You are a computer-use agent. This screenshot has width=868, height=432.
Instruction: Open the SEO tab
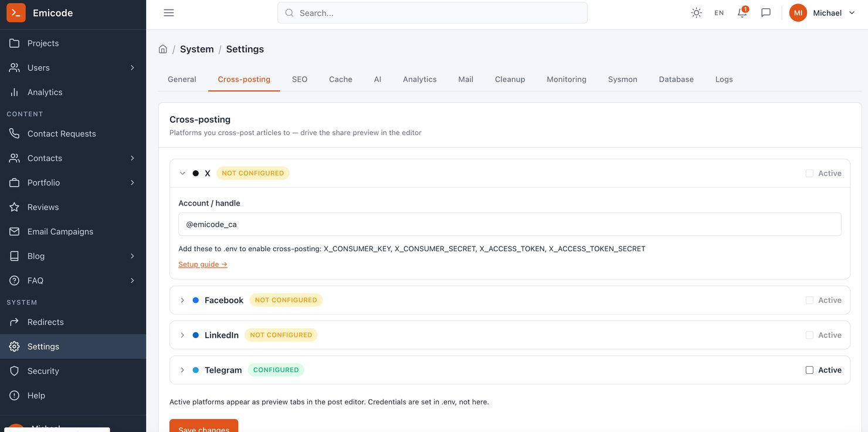tap(300, 79)
